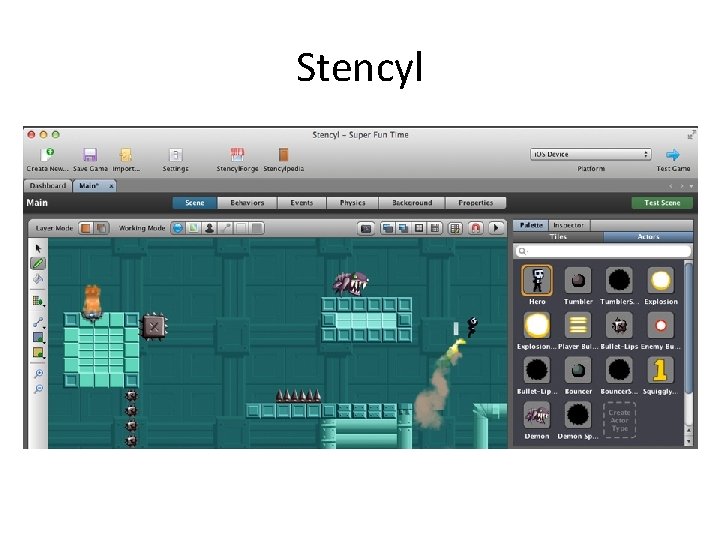Select the Actors palette tab
The image size is (720, 540).
[x=648, y=237]
